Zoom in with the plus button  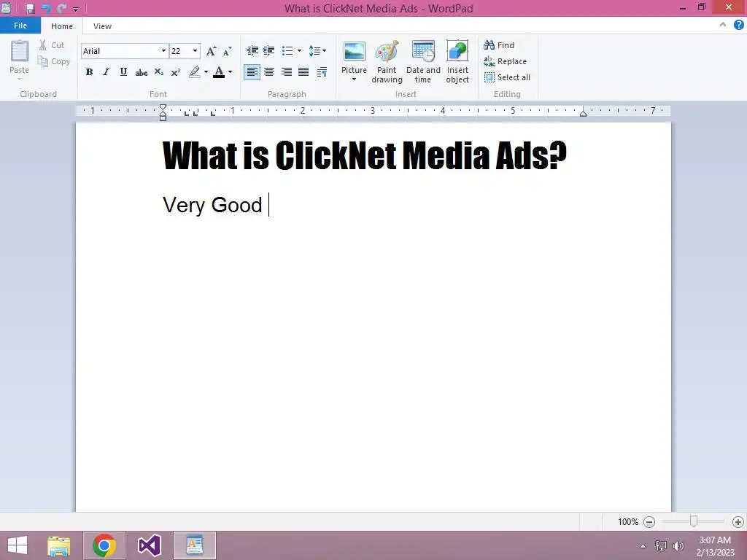tap(738, 522)
